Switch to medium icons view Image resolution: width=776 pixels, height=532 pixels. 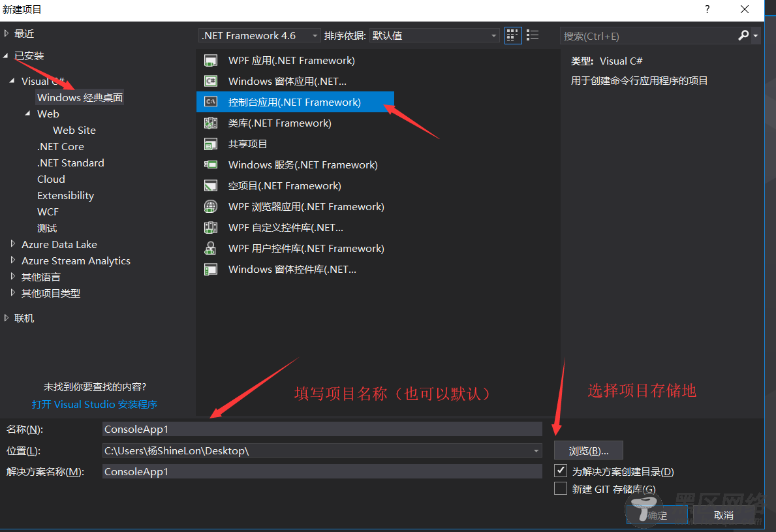point(513,36)
